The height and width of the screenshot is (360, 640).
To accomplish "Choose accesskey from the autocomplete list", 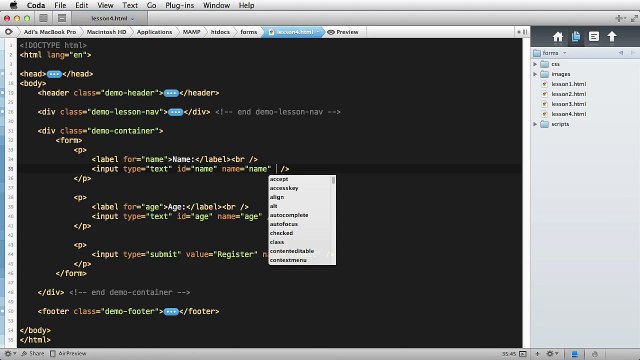I will (300, 188).
